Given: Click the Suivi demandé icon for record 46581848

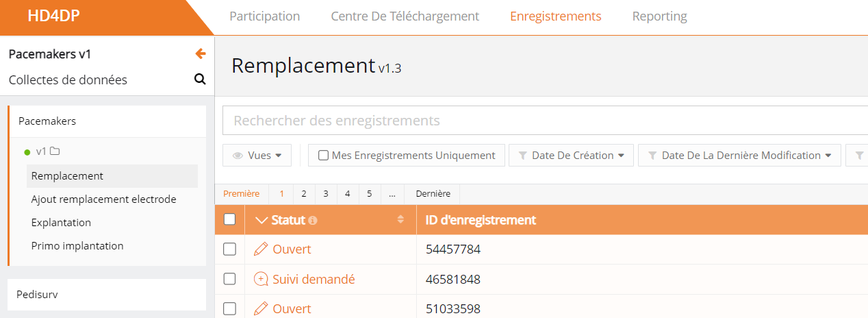Looking at the screenshot, I should [x=261, y=280].
